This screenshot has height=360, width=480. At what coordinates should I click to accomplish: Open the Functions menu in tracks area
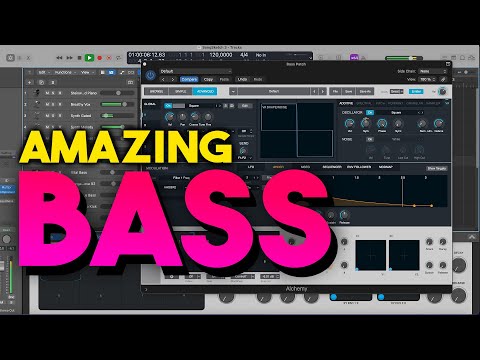point(64,72)
